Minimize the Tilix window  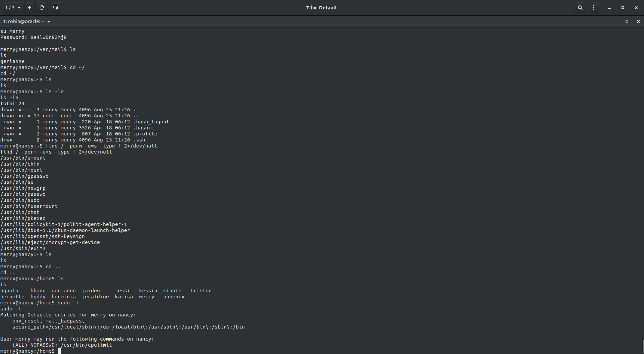pyautogui.click(x=609, y=8)
